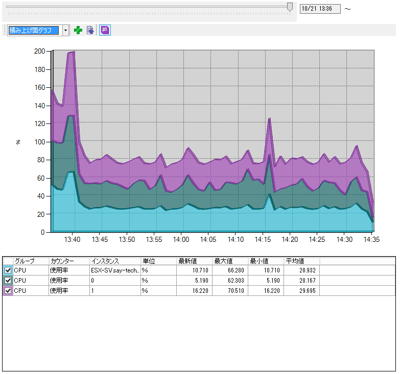Click the max value 66.280 cell

(x=230, y=270)
